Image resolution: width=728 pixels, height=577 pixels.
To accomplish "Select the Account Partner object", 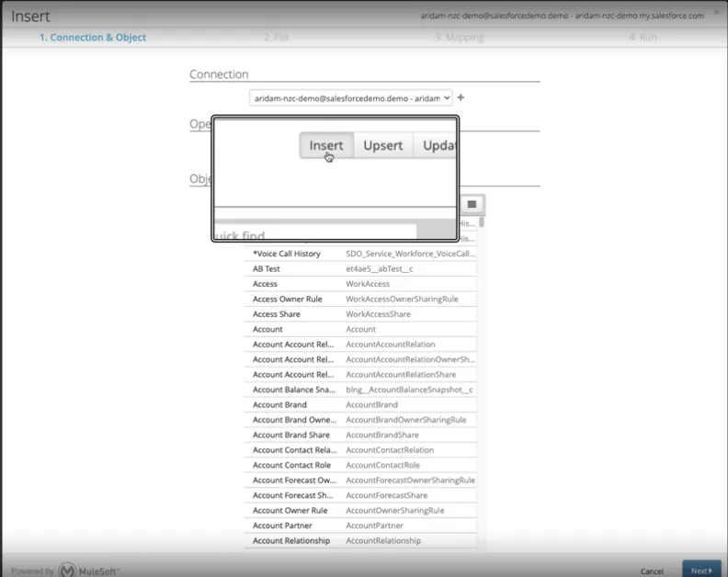I will click(360, 525).
